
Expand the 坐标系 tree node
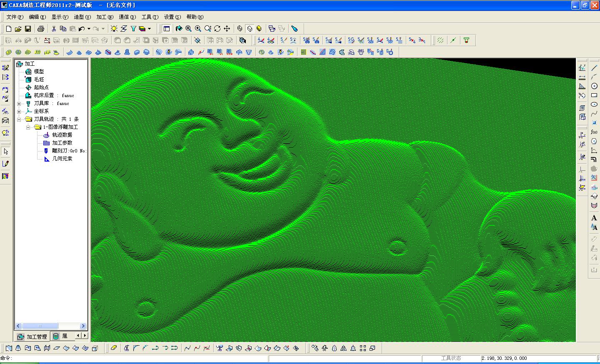[19, 111]
